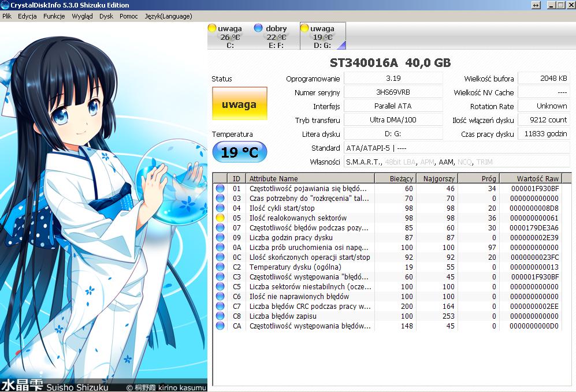Click the yellow status icon for drive C:

pyautogui.click(x=212, y=28)
